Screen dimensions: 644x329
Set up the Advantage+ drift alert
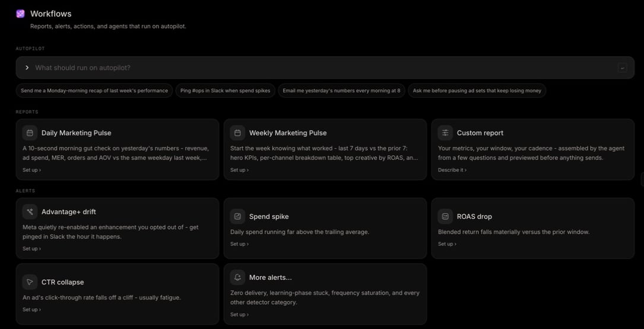pyautogui.click(x=31, y=248)
